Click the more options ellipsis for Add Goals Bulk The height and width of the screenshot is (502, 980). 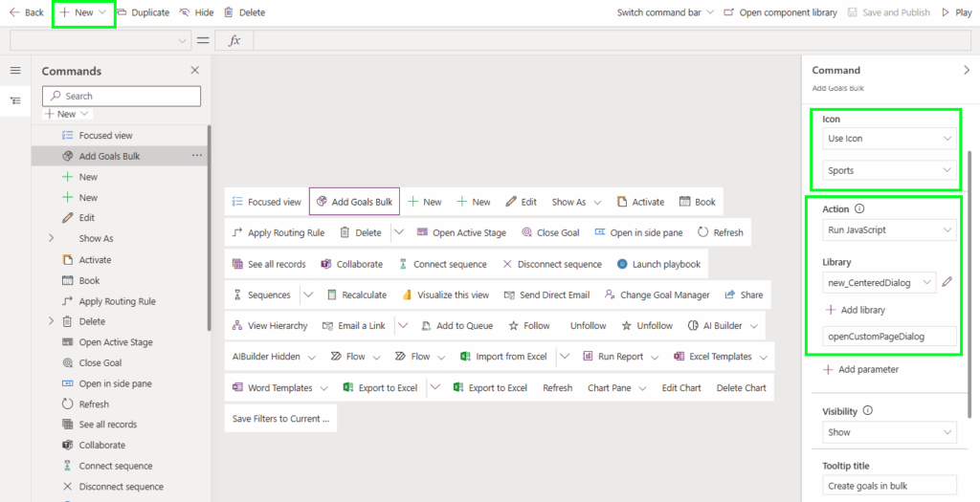pos(197,156)
